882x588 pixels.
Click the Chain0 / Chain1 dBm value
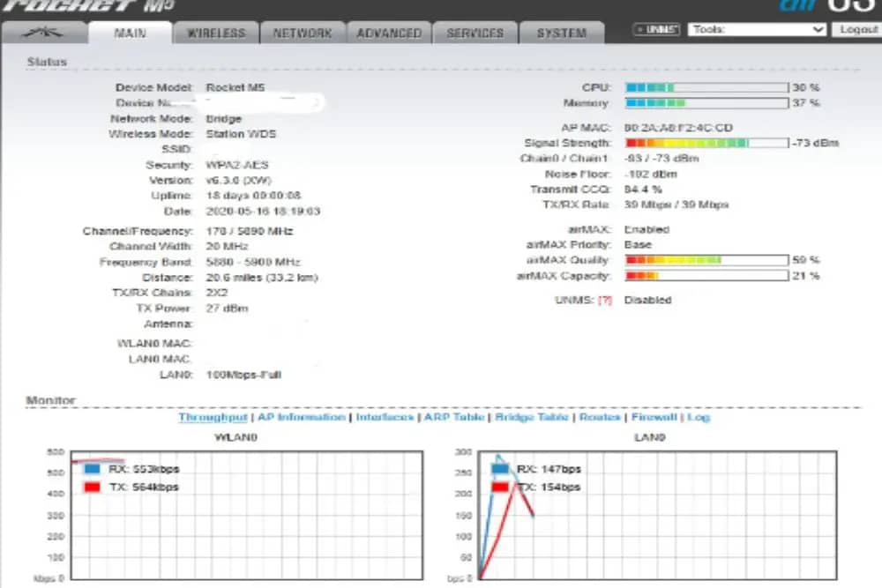pyautogui.click(x=661, y=159)
